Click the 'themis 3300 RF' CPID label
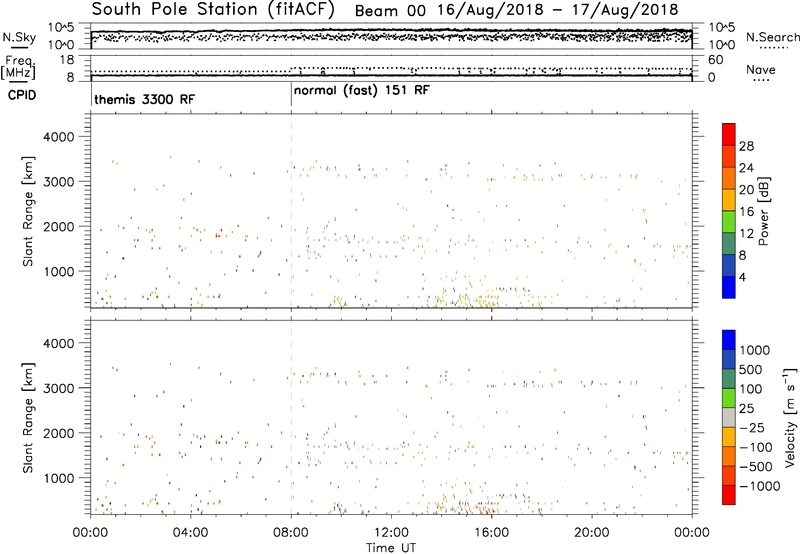Viewport: 800px width, 554px height. point(144,99)
